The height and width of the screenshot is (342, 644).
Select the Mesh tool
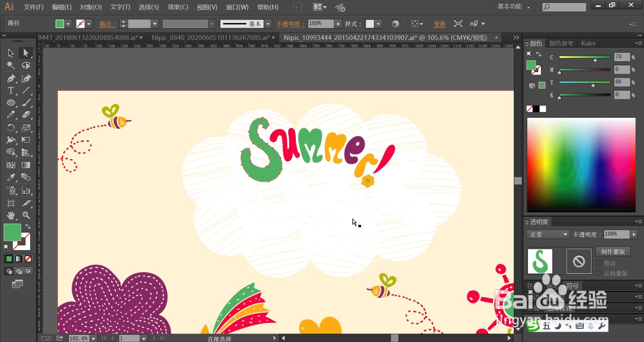click(11, 165)
